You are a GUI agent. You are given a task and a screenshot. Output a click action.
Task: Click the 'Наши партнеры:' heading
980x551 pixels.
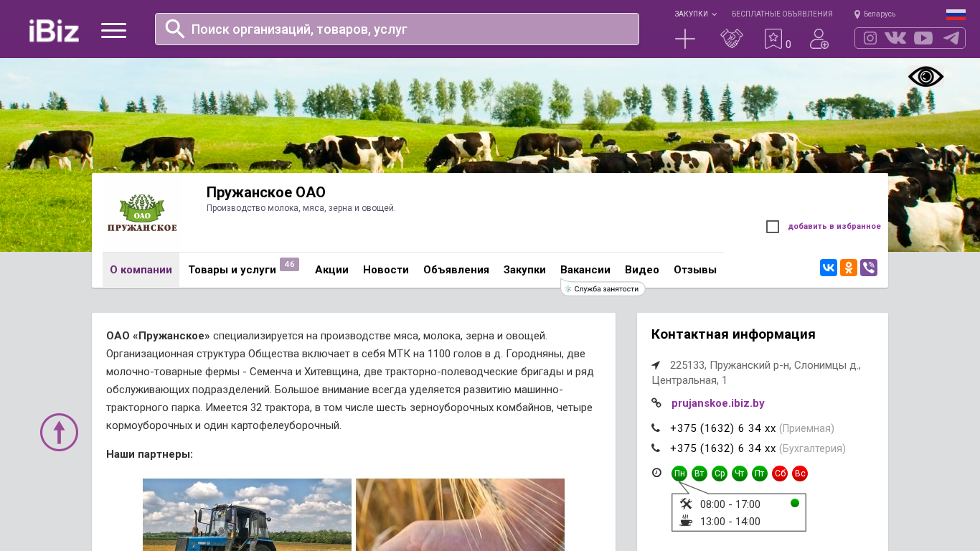[x=149, y=454]
